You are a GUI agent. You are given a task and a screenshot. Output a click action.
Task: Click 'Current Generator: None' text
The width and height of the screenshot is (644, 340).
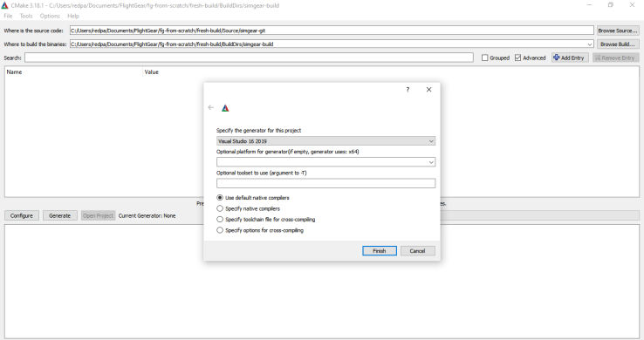point(147,215)
